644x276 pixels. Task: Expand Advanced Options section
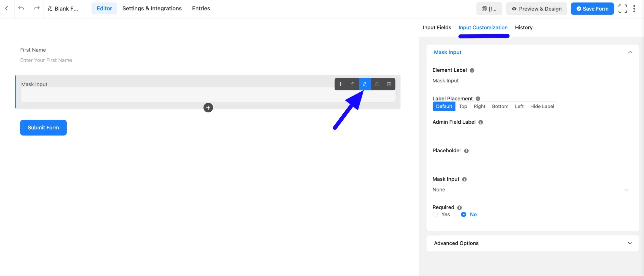(x=533, y=243)
